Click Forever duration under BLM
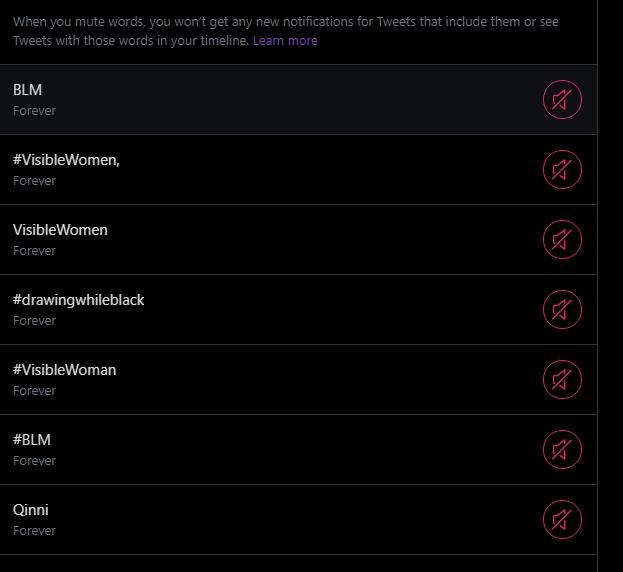623x572 pixels. [34, 111]
